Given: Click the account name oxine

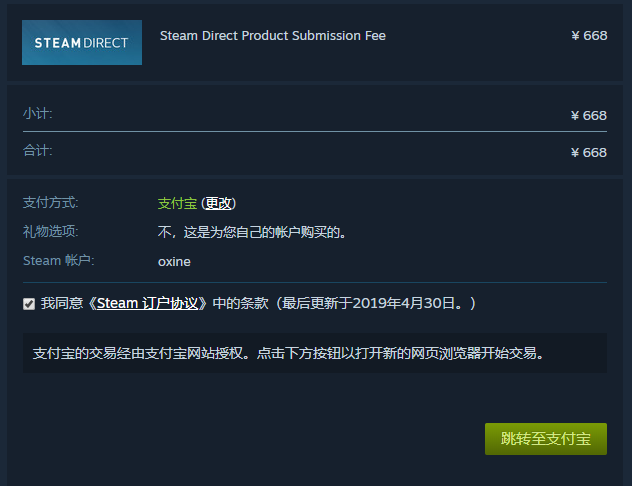Looking at the screenshot, I should [174, 262].
